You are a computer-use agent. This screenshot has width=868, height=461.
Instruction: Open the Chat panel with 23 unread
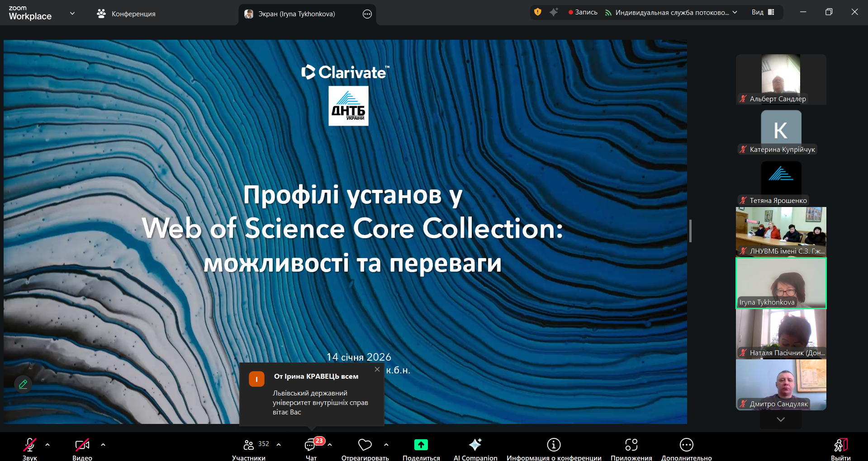click(x=311, y=445)
